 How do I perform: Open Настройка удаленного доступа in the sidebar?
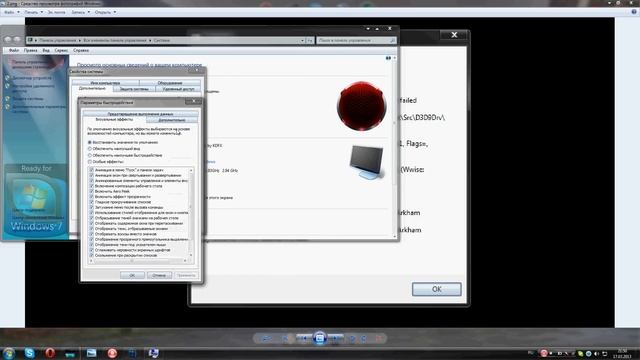33,88
